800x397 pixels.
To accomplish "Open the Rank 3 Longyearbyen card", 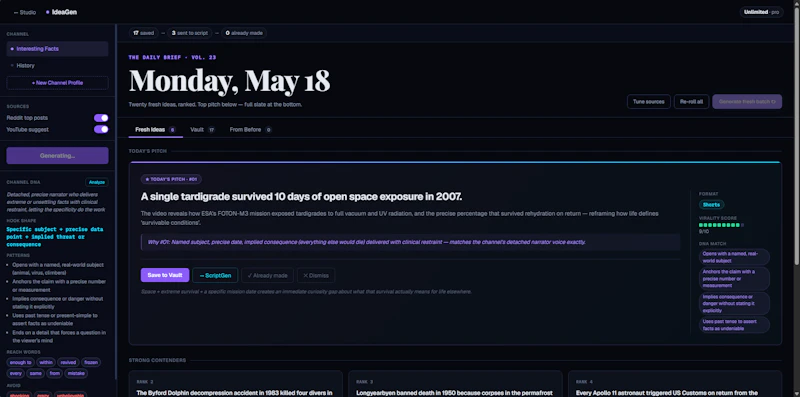I will click(455, 384).
